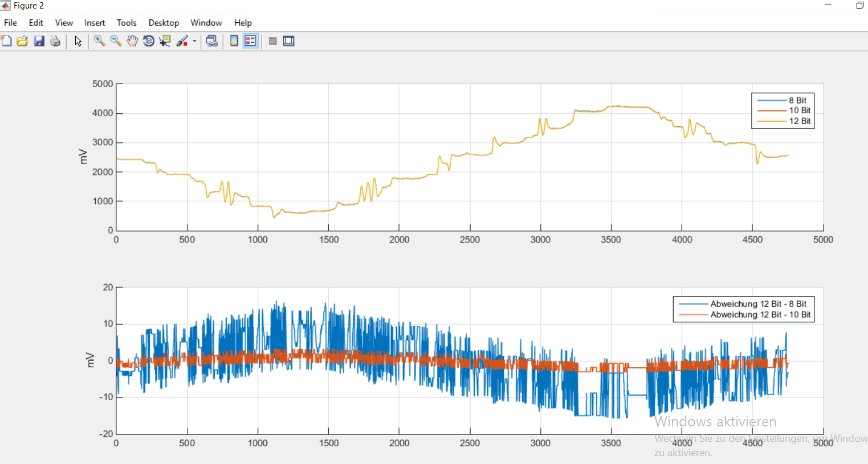Viewport: 868px width, 464px height.
Task: Open the Insert menu
Action: pyautogui.click(x=95, y=23)
